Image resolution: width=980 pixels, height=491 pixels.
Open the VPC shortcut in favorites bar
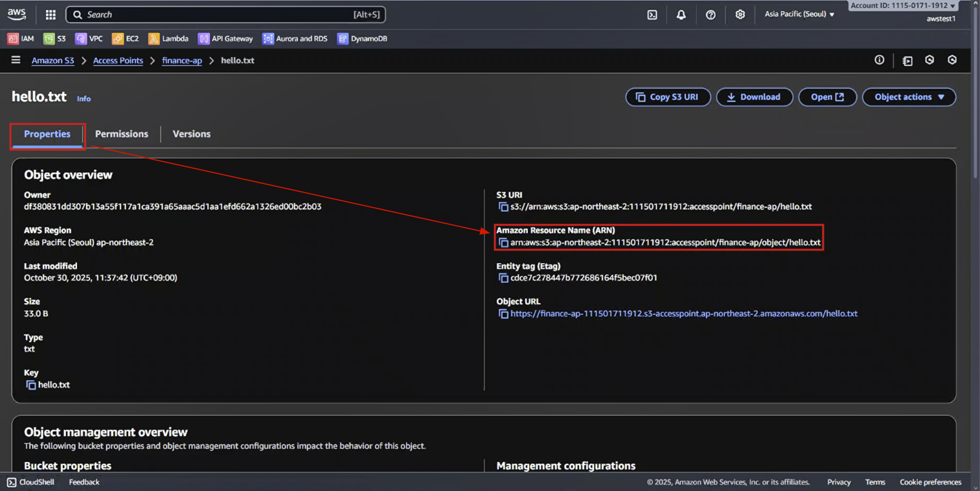(x=89, y=39)
